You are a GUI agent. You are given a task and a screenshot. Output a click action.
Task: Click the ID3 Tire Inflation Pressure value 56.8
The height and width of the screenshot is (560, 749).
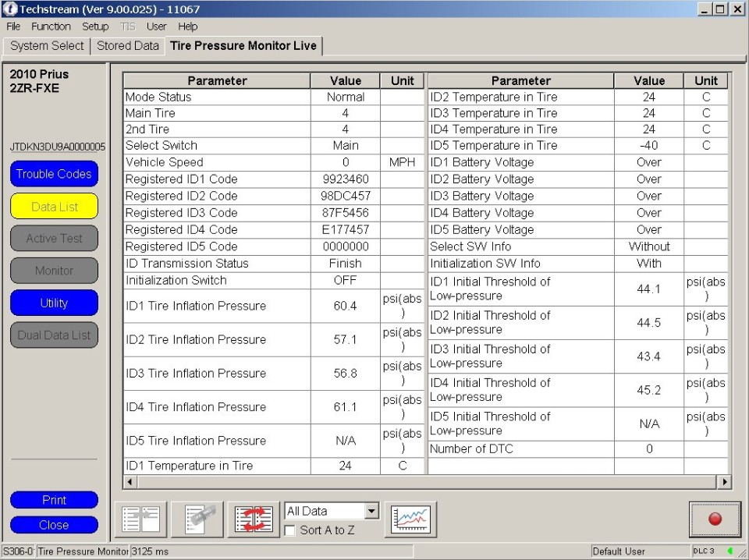point(346,374)
